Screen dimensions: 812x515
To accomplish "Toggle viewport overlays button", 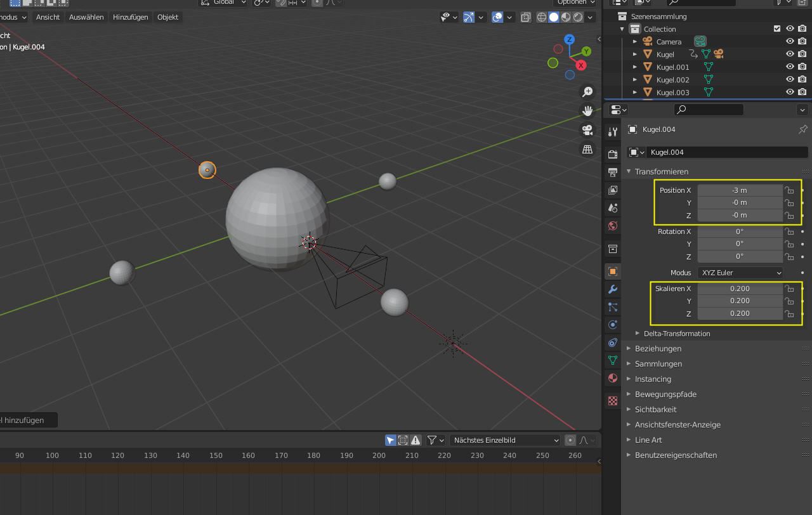I will (x=497, y=17).
